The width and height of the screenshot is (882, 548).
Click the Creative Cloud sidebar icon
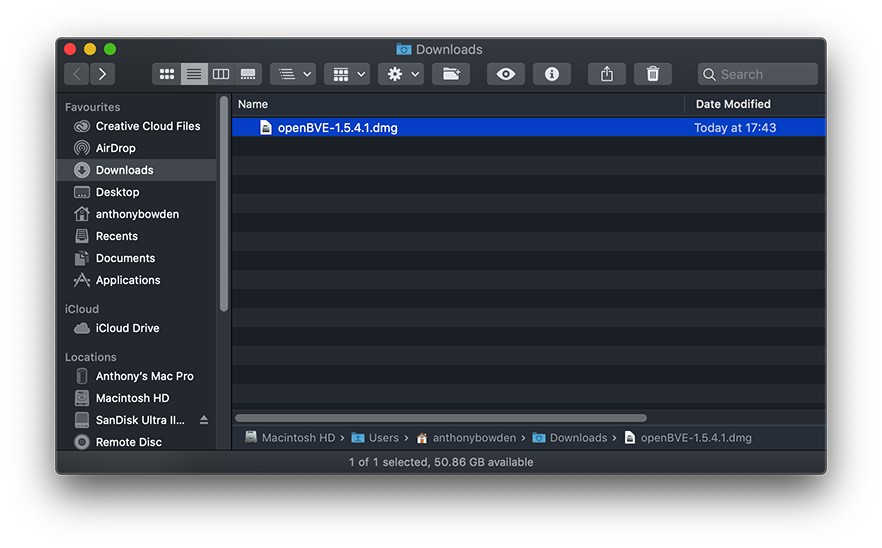coord(82,126)
